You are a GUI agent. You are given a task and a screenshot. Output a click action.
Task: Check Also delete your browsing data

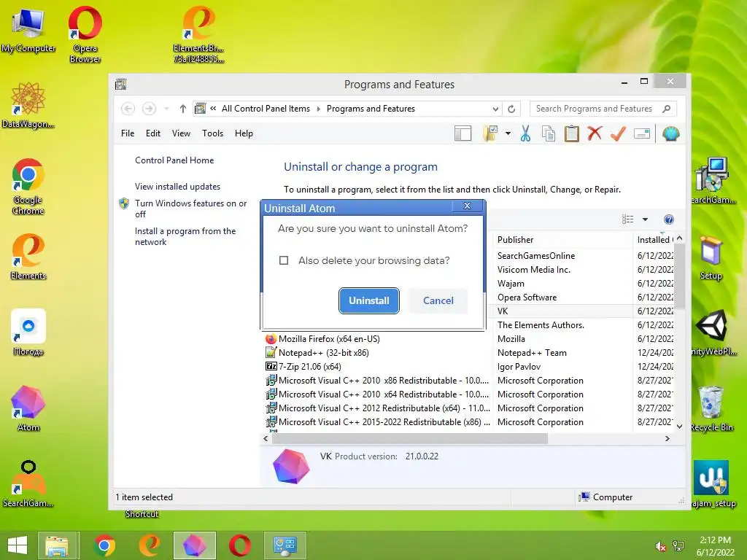[x=284, y=260]
